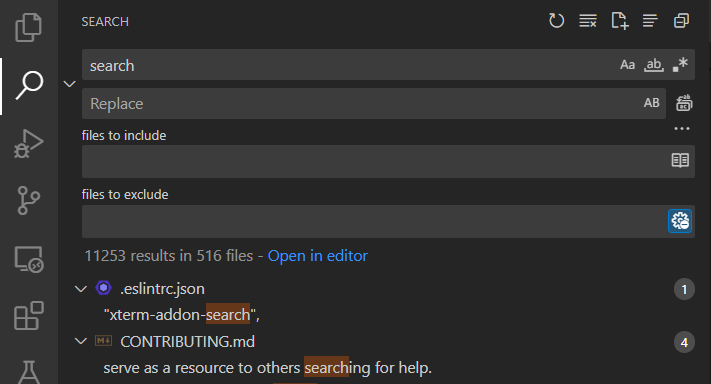Click the Replace All icon

[x=684, y=103]
